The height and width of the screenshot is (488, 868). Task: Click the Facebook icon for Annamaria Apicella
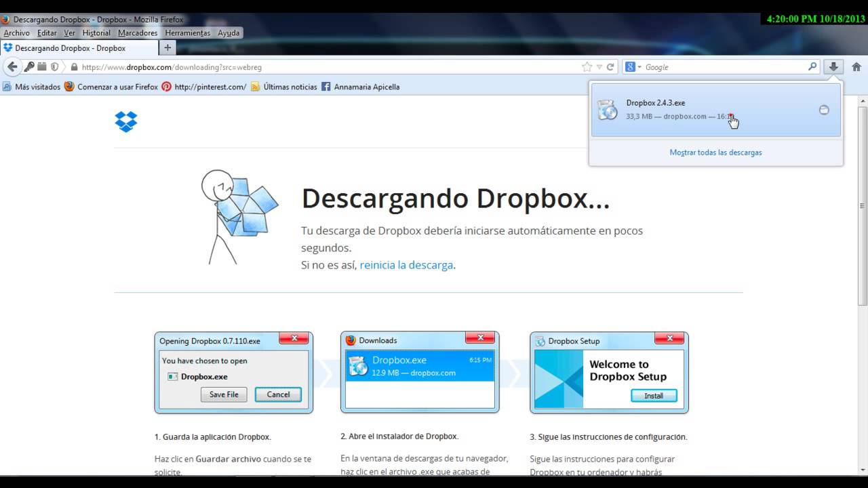tap(326, 87)
